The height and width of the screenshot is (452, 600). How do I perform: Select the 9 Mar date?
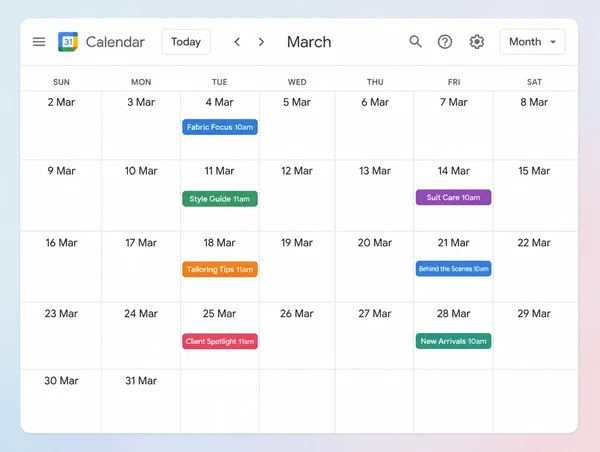61,171
